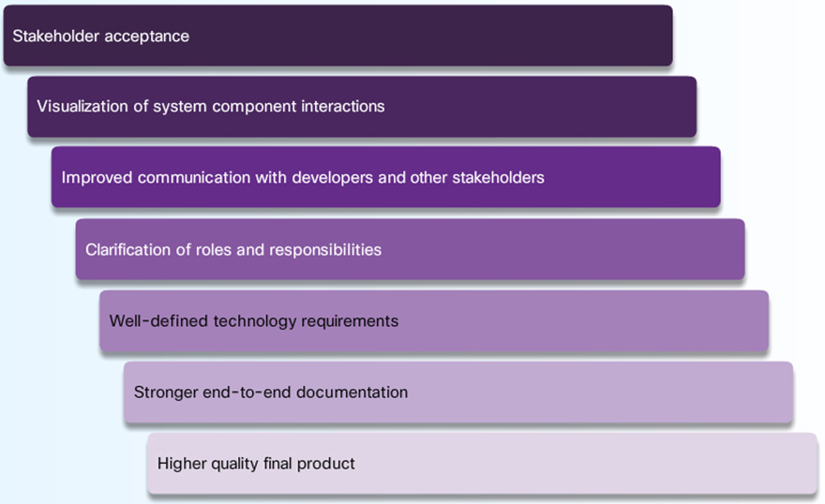Choose the medium purple roles bar
825x504 pixels.
(562, 249)
